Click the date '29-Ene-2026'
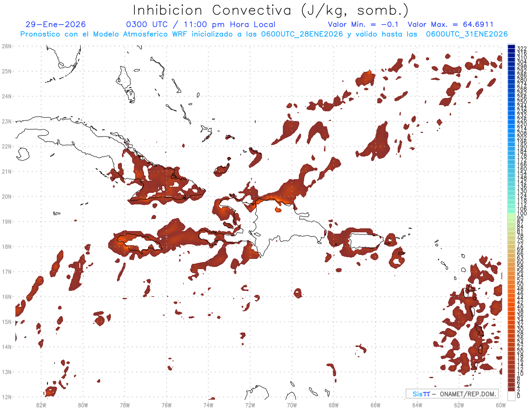This screenshot has width=532, height=411. tap(56, 24)
